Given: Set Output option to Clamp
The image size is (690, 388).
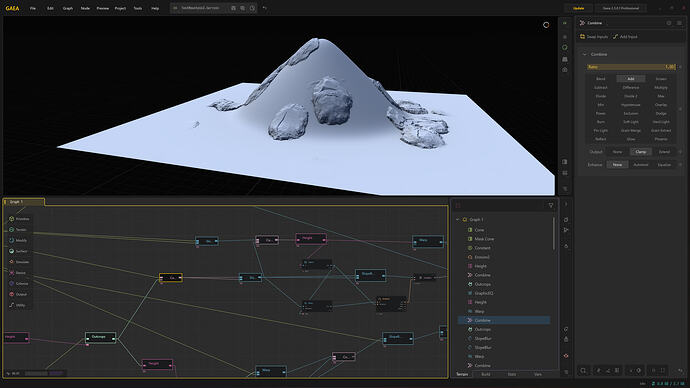Looking at the screenshot, I should 641,152.
